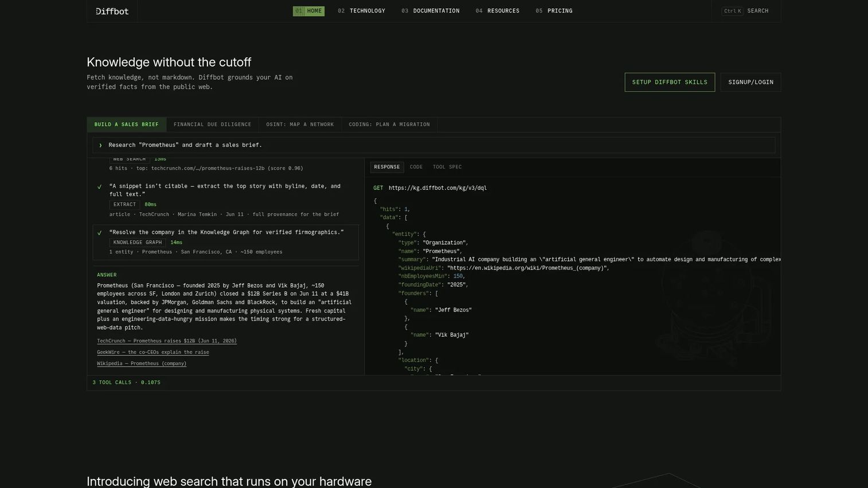Image resolution: width=868 pixels, height=488 pixels.
Task: Open Search with Ctrl K button
Action: [745, 11]
